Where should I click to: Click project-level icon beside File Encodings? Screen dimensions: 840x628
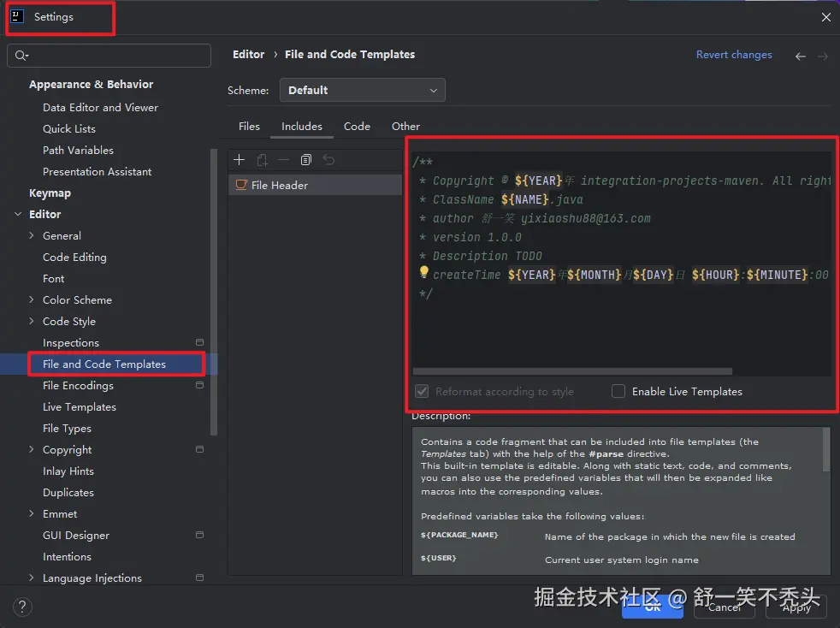200,385
